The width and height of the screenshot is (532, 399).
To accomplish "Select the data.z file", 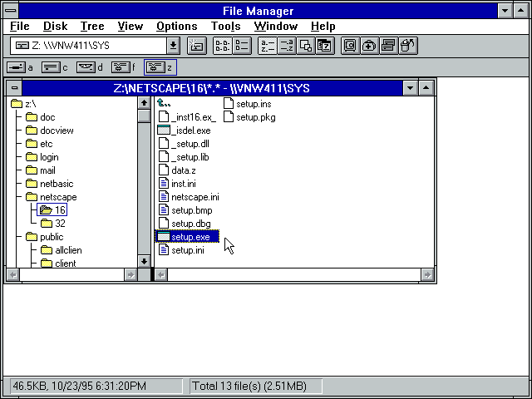I will pyautogui.click(x=177, y=170).
